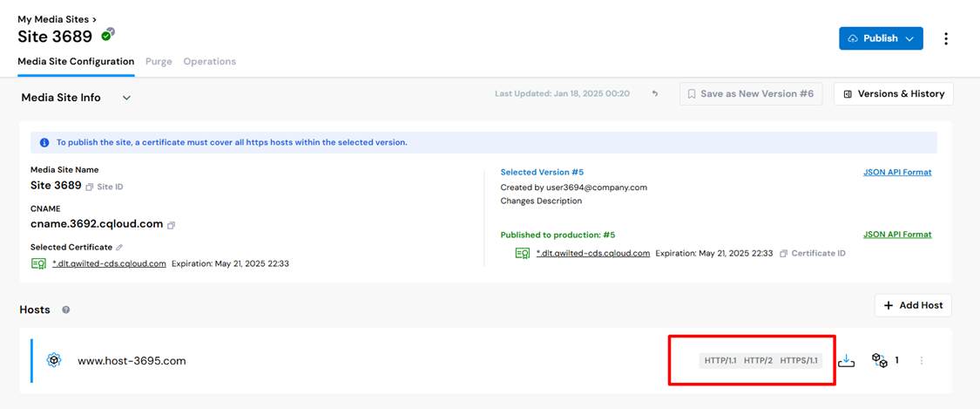Click the Created by user3694@company.com text
Image resolution: width=980 pixels, height=409 pixels.
click(574, 187)
